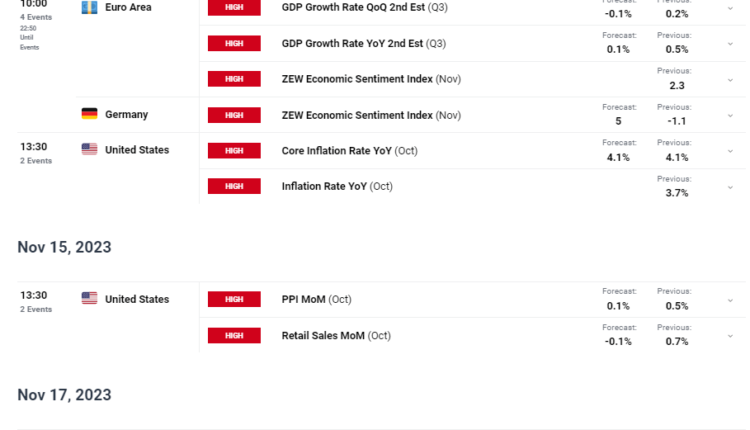Click the Germany flag icon
This screenshot has width=750, height=430.
pos(89,114)
